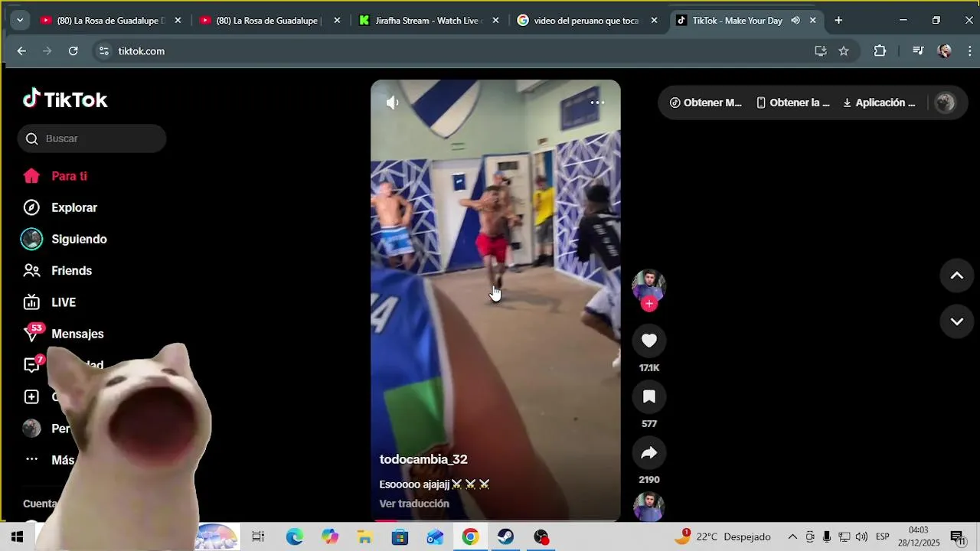Open video options three-dot menu
980x551 pixels.
(597, 103)
